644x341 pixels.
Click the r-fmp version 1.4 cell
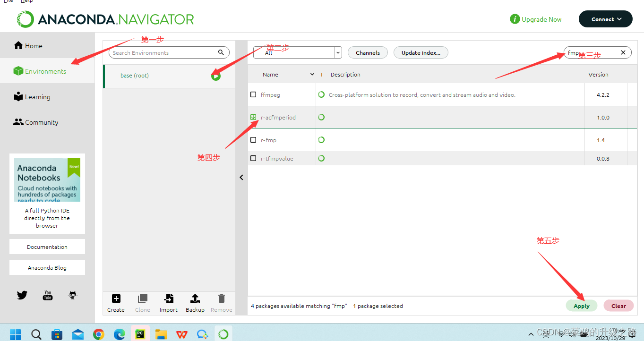click(601, 140)
